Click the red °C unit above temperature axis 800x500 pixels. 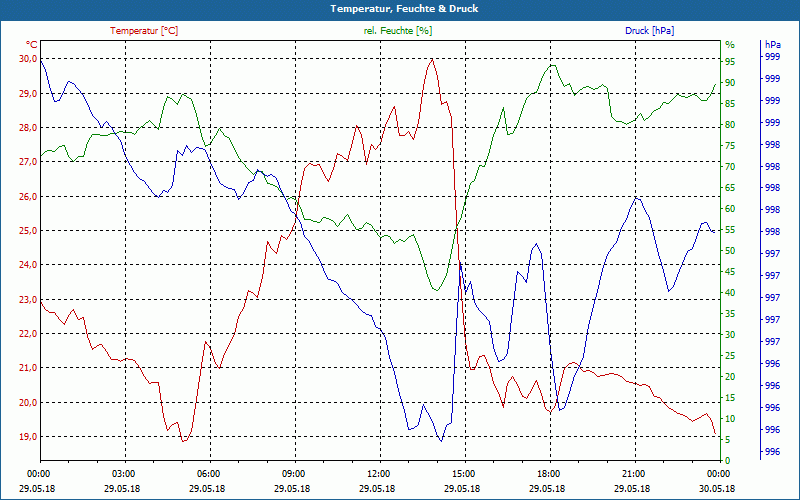pyautogui.click(x=32, y=45)
